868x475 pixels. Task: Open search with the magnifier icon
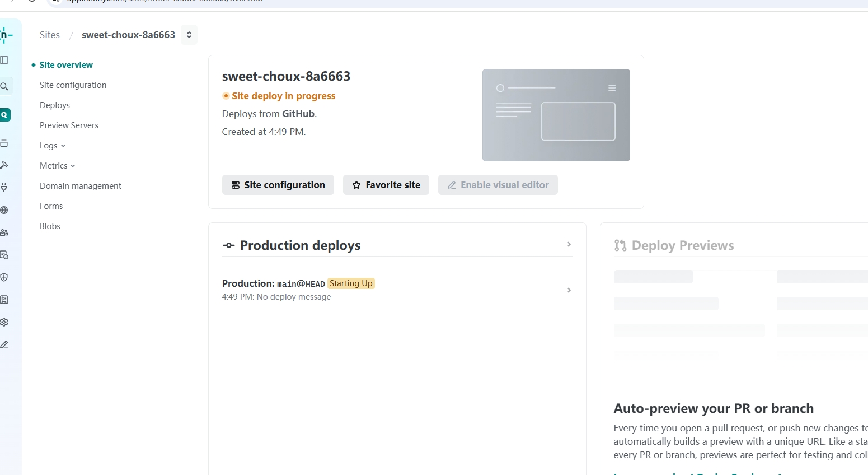coord(4,86)
